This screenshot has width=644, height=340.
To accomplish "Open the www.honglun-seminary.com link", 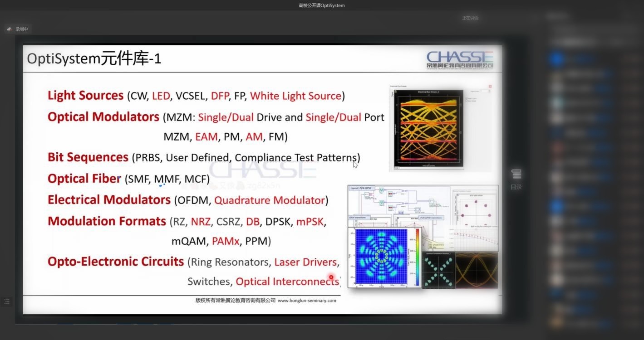I will click(307, 300).
